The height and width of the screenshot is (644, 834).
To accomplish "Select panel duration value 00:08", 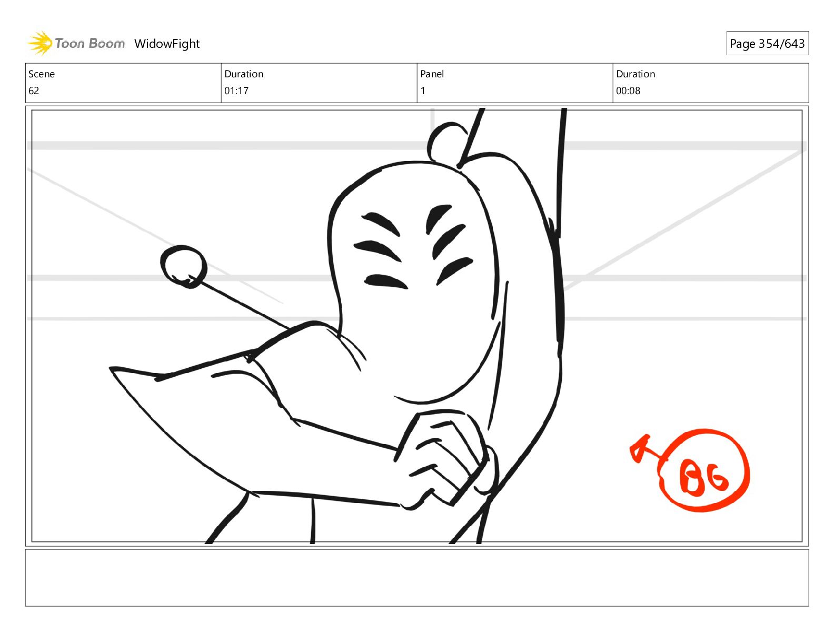I will (628, 90).
